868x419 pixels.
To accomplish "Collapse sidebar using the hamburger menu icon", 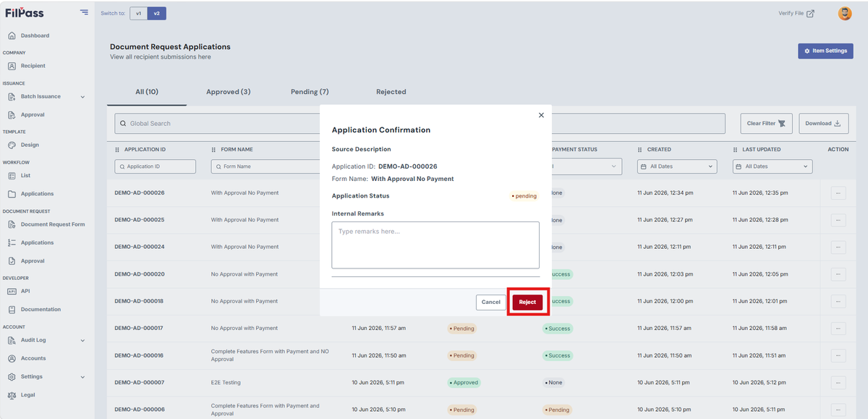I will 85,12.
